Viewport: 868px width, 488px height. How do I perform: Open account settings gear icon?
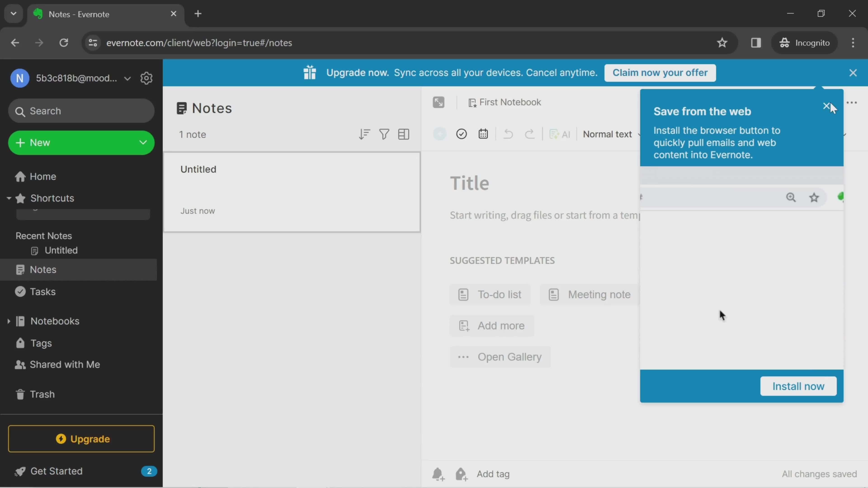pyautogui.click(x=146, y=78)
